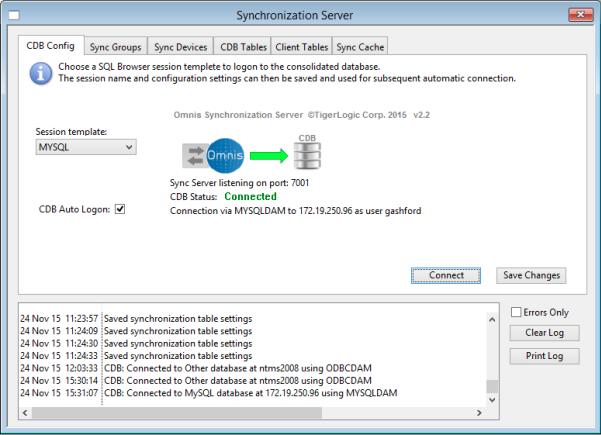The width and height of the screenshot is (601, 435).
Task: Open the Session template dropdown
Action: (x=86, y=147)
